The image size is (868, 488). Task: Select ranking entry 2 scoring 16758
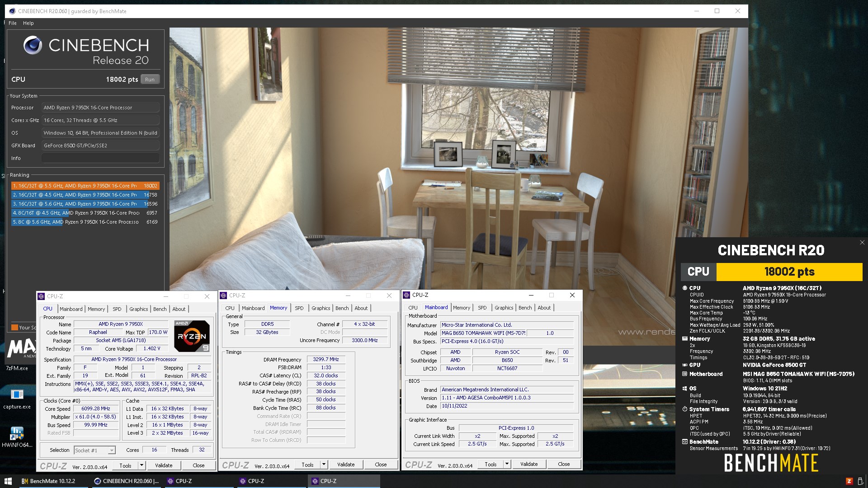click(85, 195)
